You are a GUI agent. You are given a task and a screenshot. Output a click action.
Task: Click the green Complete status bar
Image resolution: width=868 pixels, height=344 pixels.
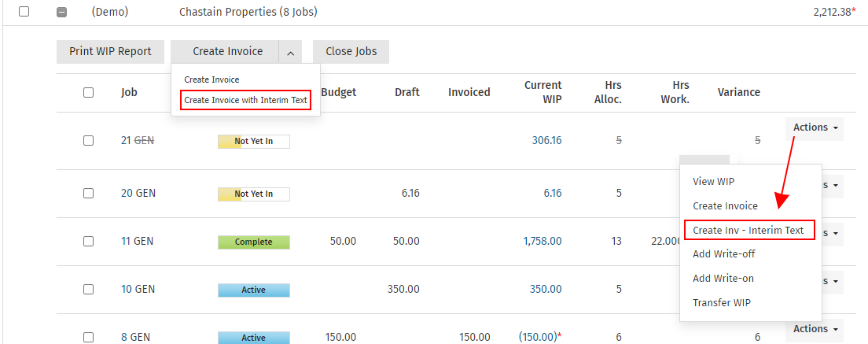click(x=253, y=242)
